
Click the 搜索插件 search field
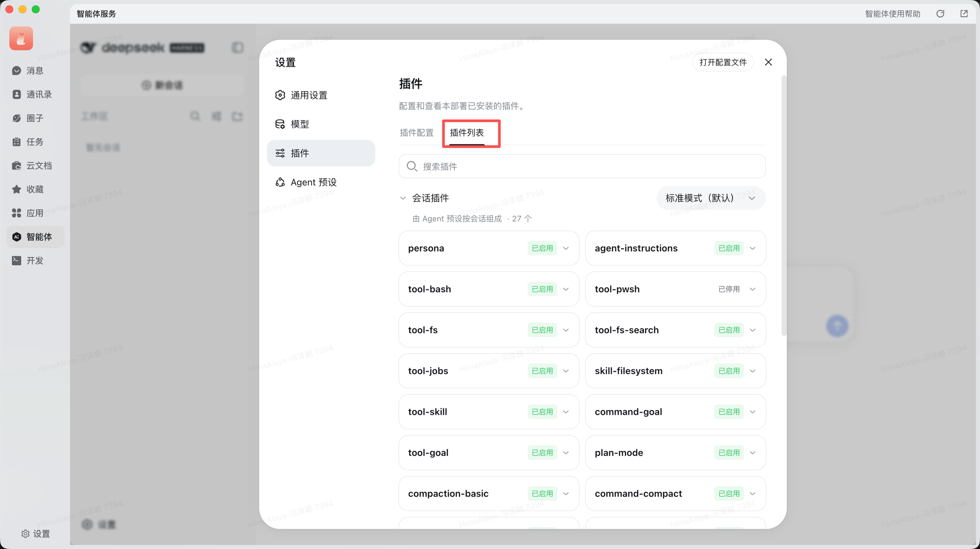[582, 167]
